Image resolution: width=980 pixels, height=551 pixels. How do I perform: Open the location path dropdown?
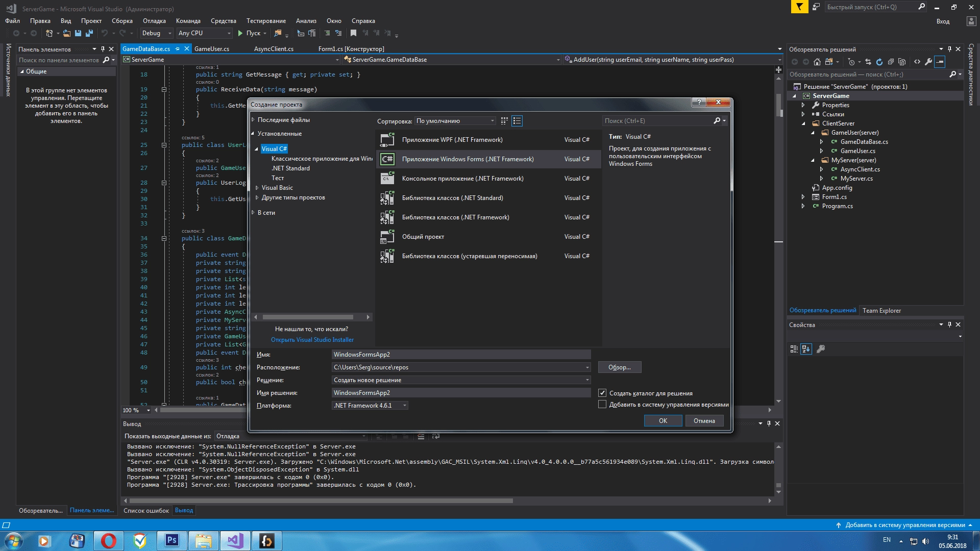tap(587, 367)
